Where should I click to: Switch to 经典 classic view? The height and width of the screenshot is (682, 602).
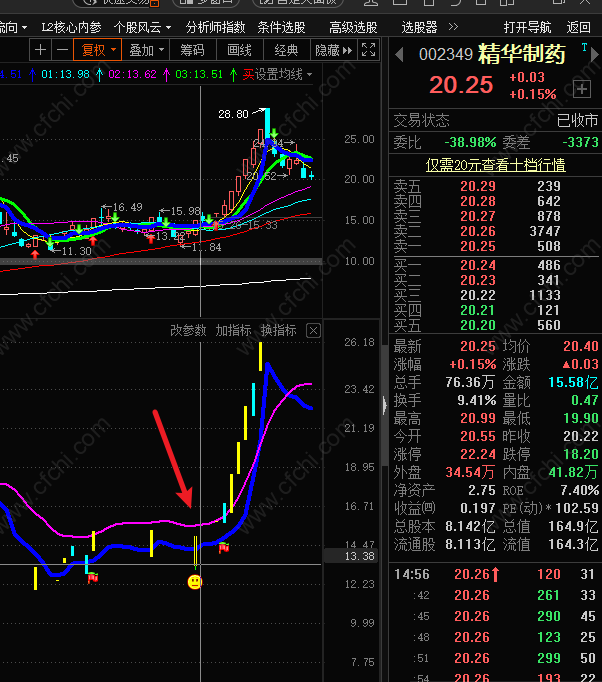pos(286,50)
